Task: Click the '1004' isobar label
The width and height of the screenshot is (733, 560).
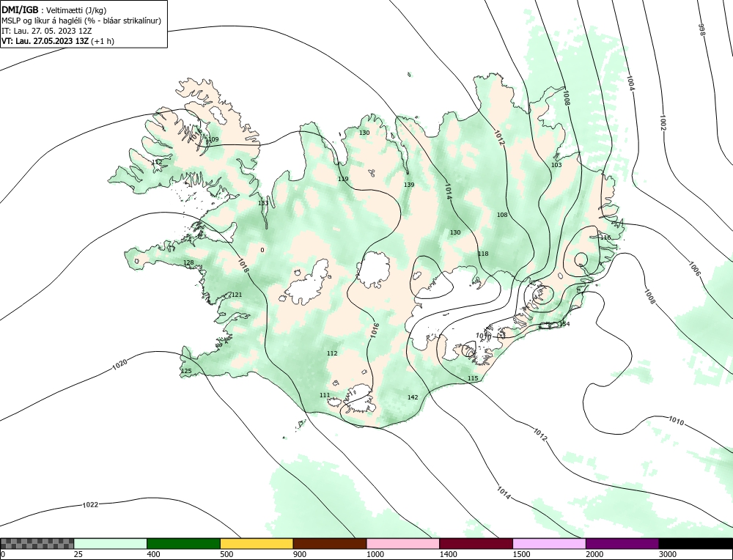Action: click(x=630, y=83)
